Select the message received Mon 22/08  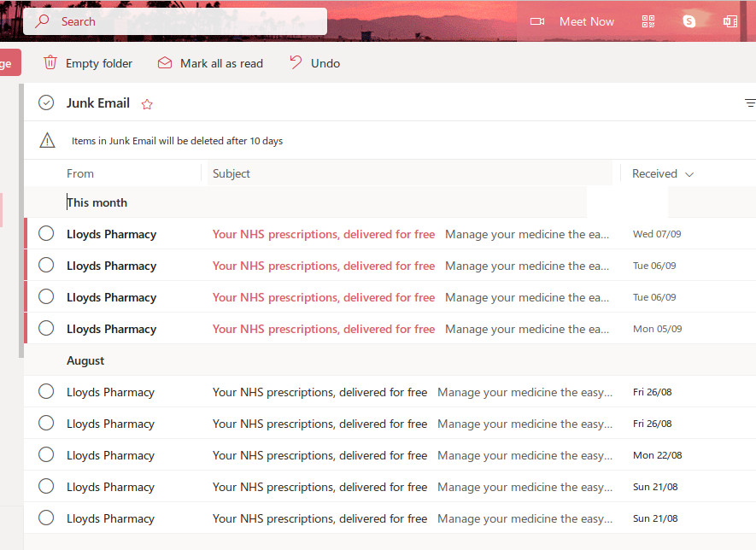click(x=46, y=455)
